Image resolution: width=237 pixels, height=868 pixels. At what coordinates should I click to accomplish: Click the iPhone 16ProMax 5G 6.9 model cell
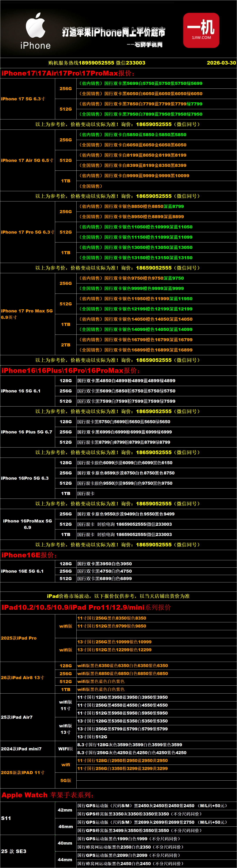pyautogui.click(x=27, y=524)
